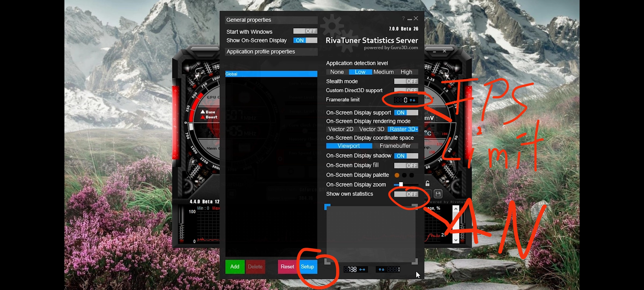
Task: Click vertical OSD position arrows
Action: click(x=381, y=270)
